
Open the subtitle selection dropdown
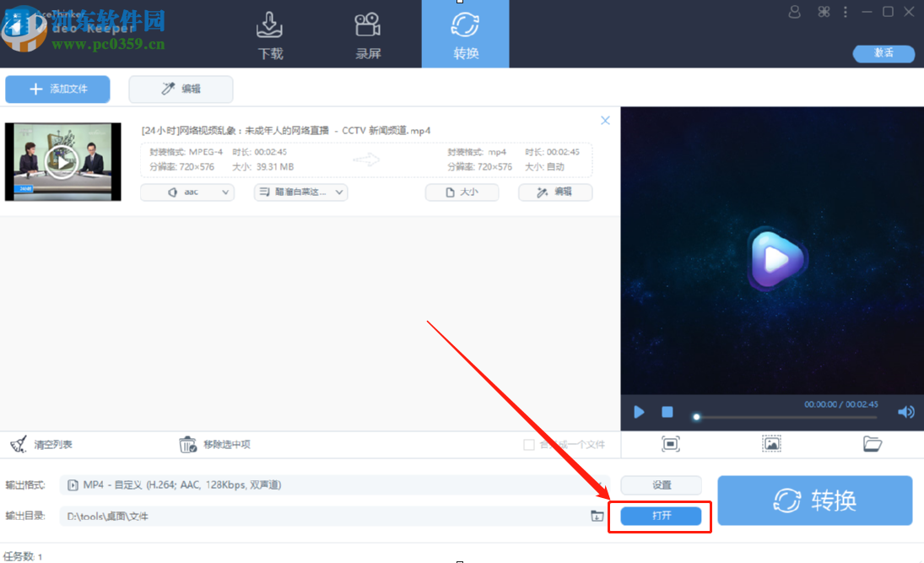300,192
